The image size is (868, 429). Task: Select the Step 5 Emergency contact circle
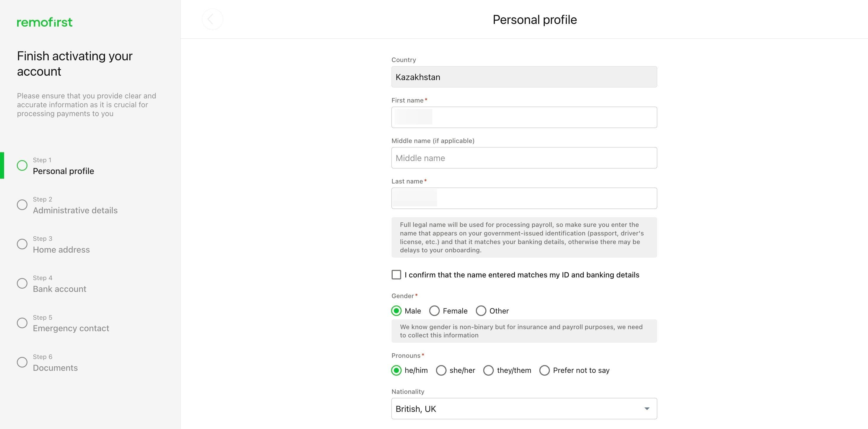point(22,323)
